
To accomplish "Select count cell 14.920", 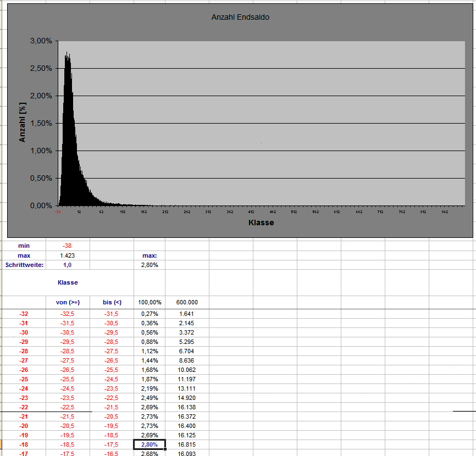I will click(x=187, y=398).
